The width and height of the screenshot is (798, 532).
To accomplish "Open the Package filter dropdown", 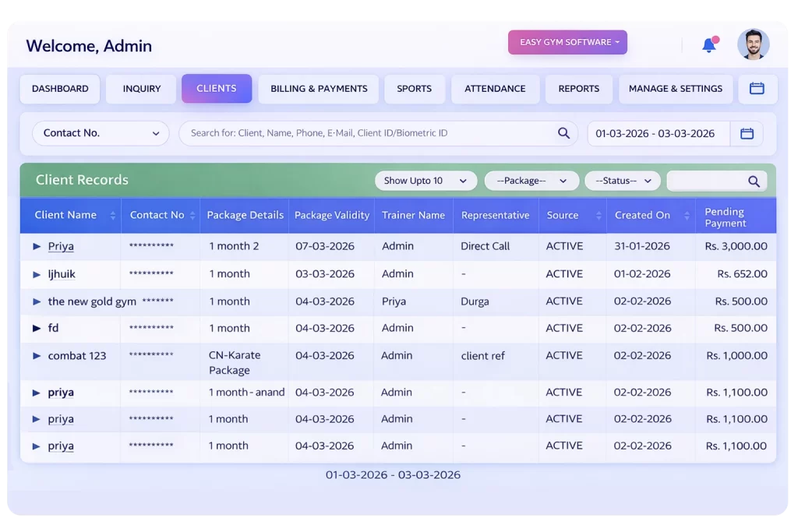I will click(531, 180).
